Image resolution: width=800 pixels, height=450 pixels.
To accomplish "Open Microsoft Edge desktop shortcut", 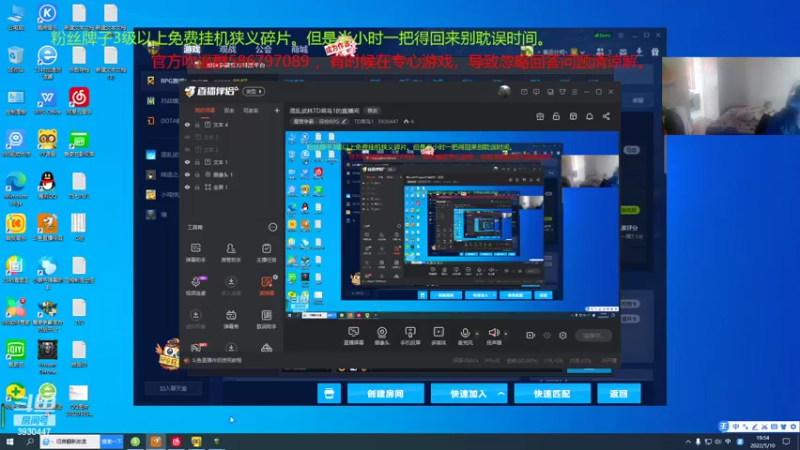I will (x=16, y=188).
